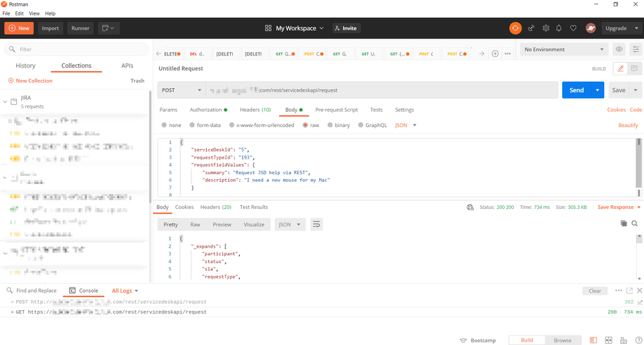Open a new request tab with plus icon
Viewport: 644px width, 345px height.
click(x=495, y=54)
